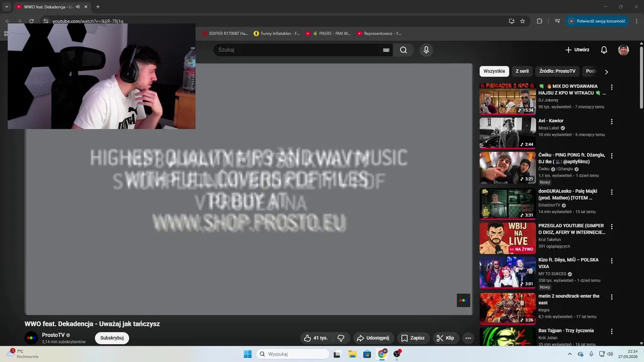The image size is (644, 362).
Task: Open on-screen keyboard icon in search box
Action: 386,50
